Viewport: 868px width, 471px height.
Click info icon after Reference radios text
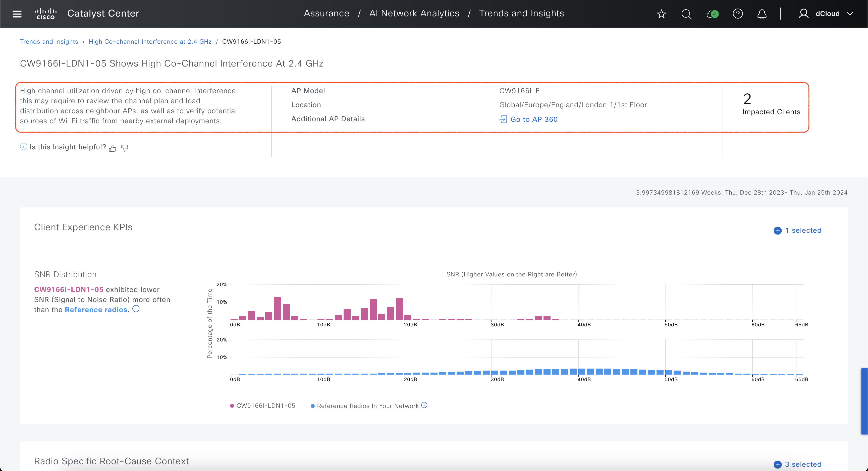tap(136, 309)
